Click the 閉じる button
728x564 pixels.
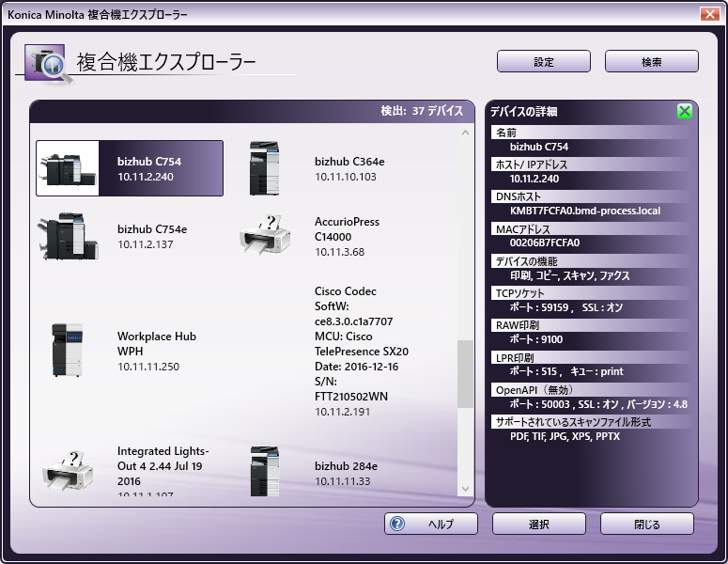647,524
